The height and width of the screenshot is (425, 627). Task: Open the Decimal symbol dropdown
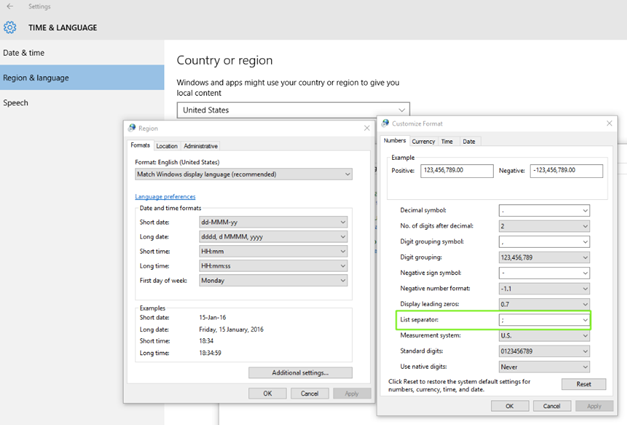click(x=544, y=210)
